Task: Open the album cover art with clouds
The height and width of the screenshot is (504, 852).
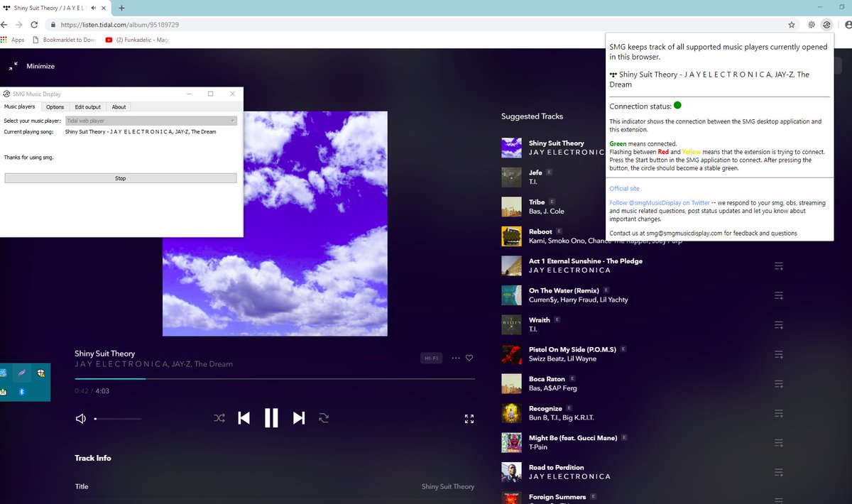Action: pyautogui.click(x=275, y=224)
